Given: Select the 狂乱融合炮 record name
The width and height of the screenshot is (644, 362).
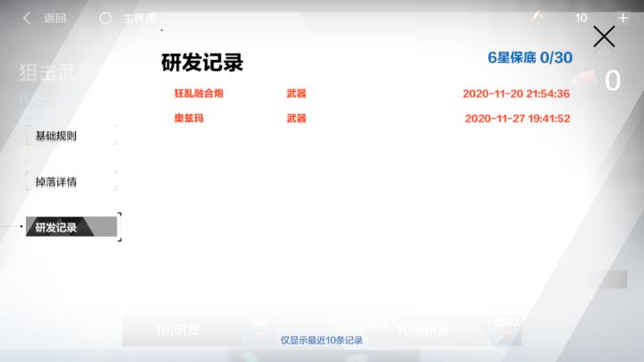Looking at the screenshot, I should click(199, 94).
